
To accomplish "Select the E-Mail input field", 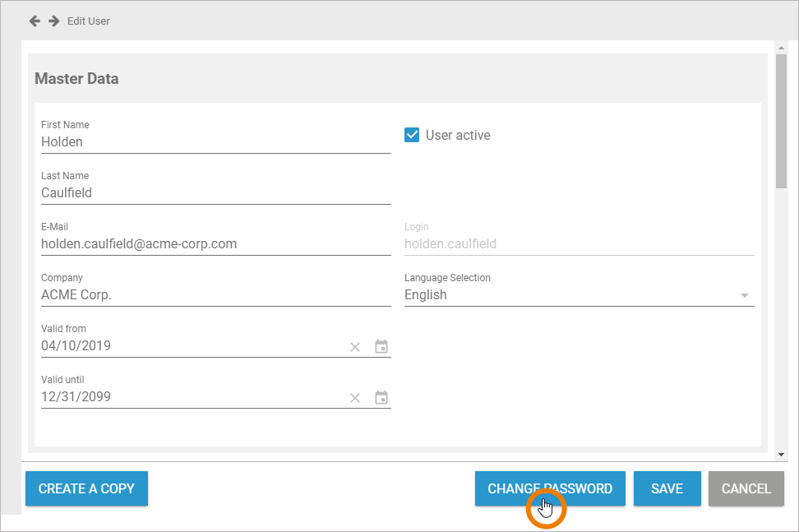I will (x=215, y=243).
